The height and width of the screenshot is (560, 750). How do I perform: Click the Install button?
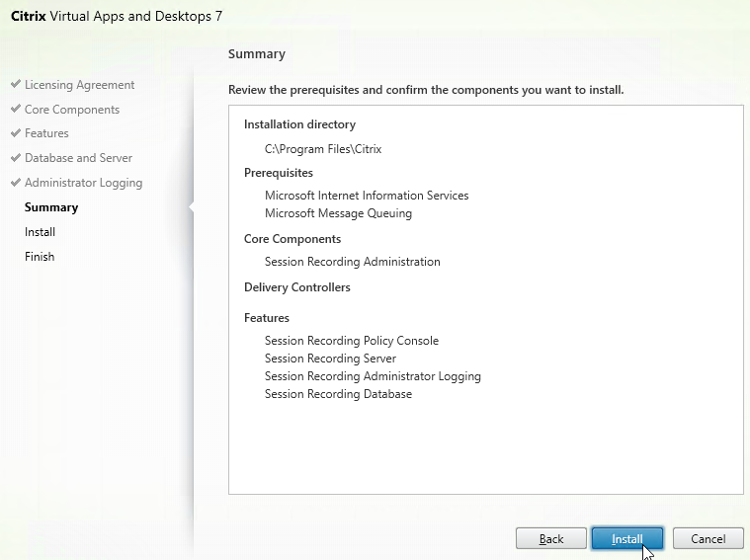point(627,539)
